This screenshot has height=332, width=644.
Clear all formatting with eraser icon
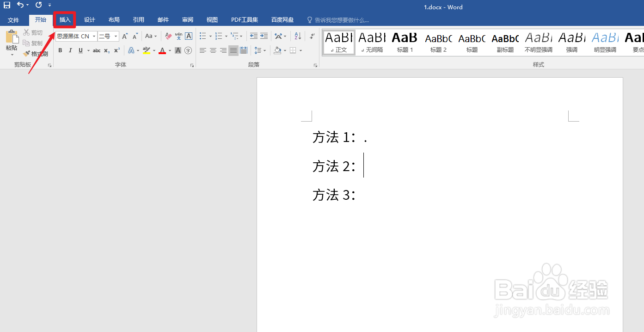[168, 36]
